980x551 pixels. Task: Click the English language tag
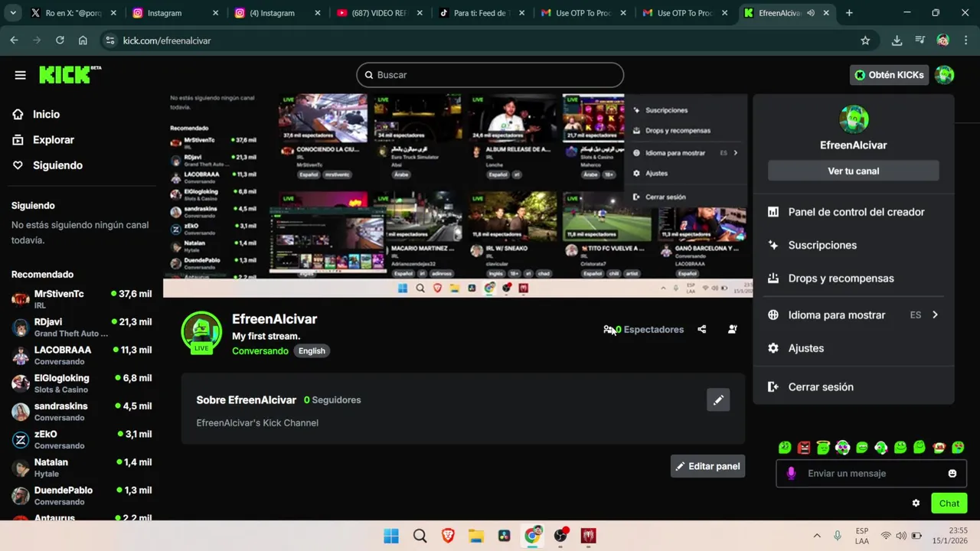pyautogui.click(x=312, y=350)
